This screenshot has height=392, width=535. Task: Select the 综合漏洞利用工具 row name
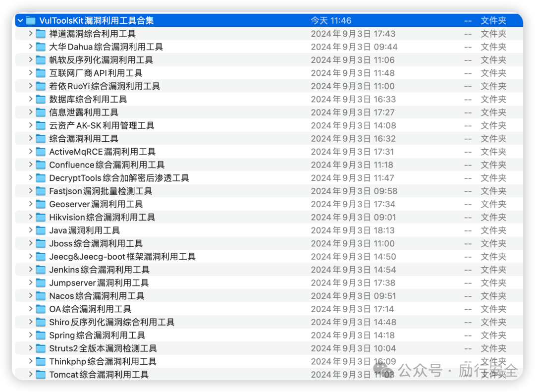[84, 139]
